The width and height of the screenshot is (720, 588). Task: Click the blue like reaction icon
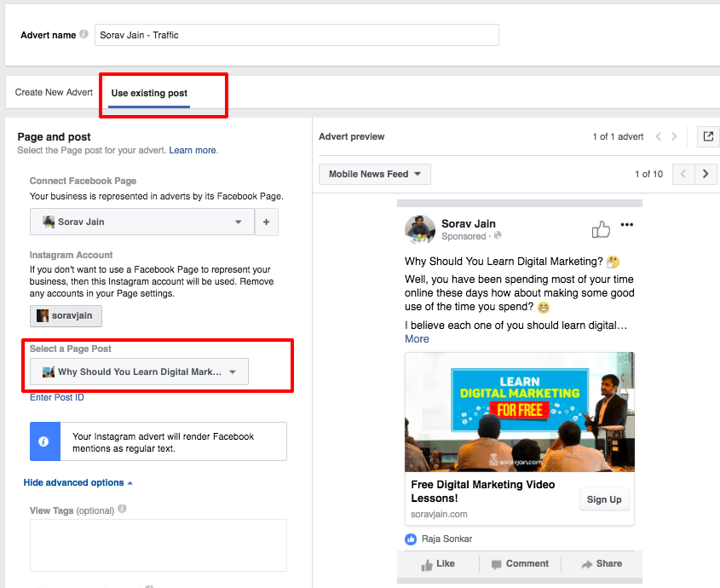[411, 539]
